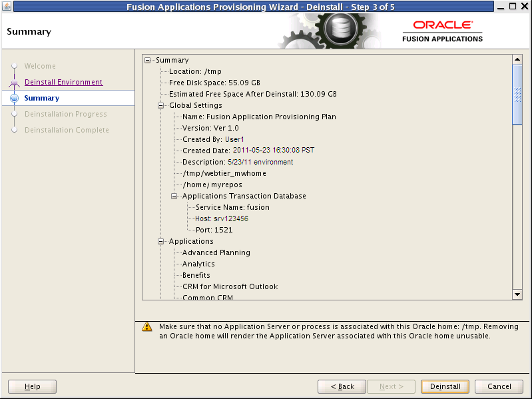Viewport: 532px width, 399px height.
Task: Select the Summary root tree label
Action: point(172,60)
